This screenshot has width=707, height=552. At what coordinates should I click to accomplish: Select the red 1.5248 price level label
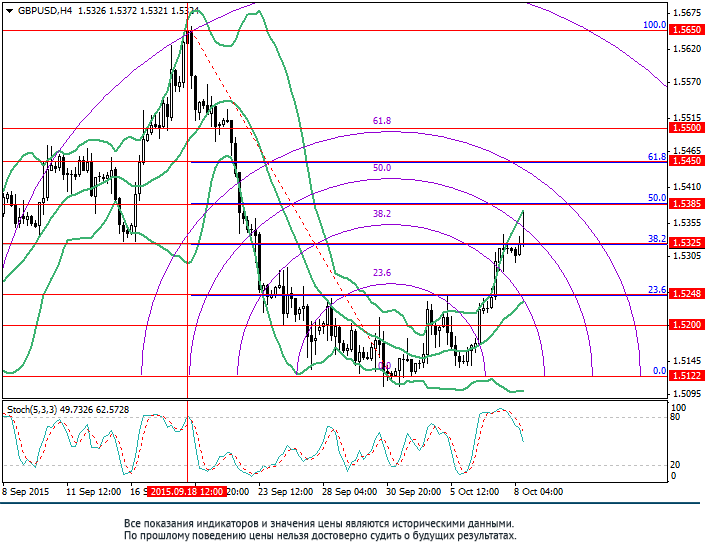[x=687, y=294]
